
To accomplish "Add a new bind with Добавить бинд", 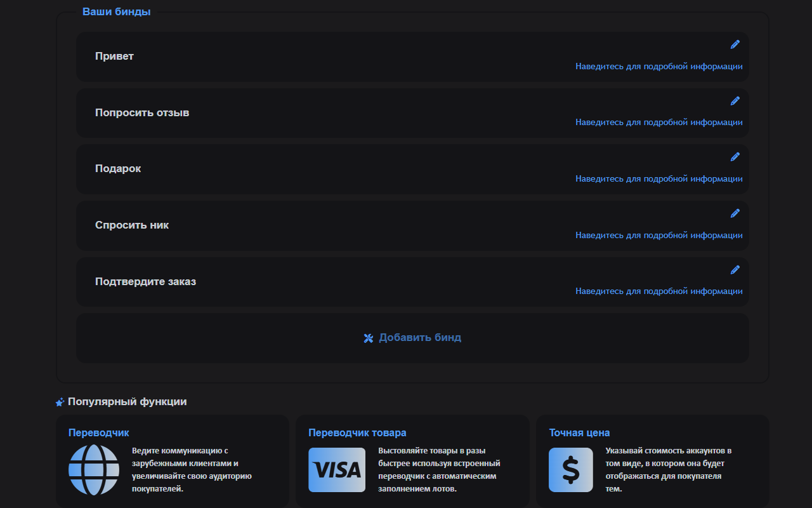I will (412, 338).
